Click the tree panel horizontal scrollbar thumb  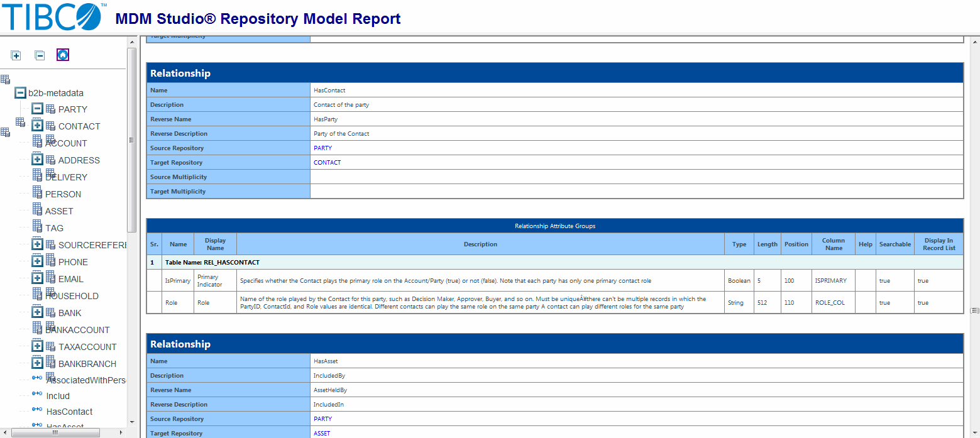point(57,433)
